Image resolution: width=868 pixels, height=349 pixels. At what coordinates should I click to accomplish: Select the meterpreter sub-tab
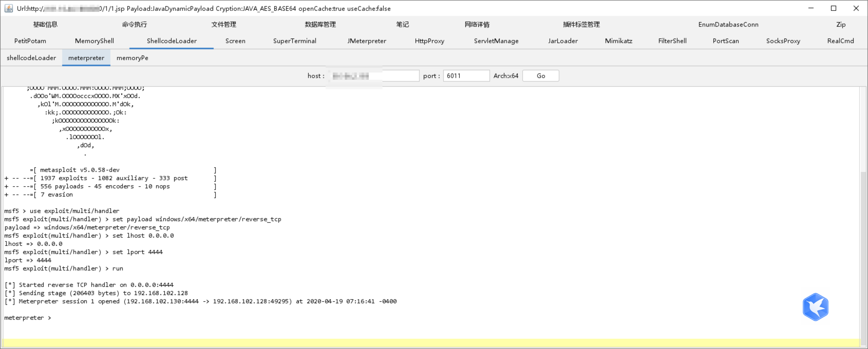(86, 58)
